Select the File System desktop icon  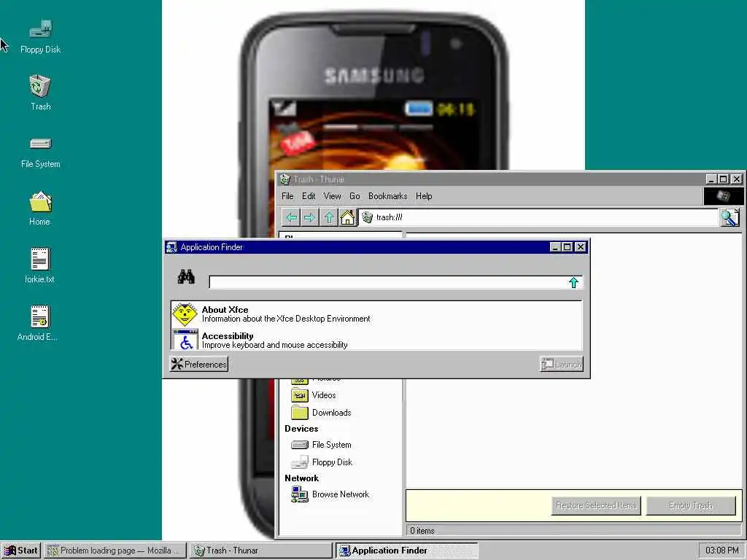[x=41, y=152]
